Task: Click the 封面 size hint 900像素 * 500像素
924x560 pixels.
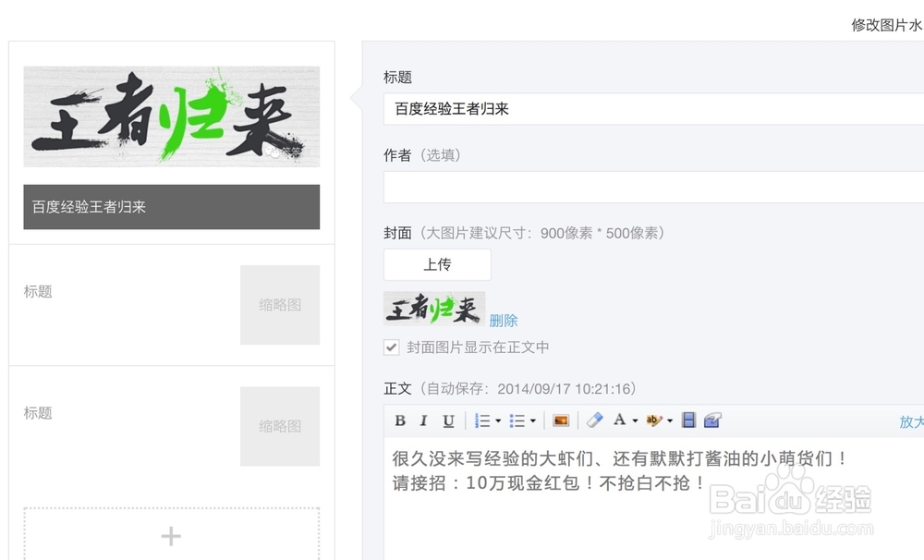Action: [599, 234]
